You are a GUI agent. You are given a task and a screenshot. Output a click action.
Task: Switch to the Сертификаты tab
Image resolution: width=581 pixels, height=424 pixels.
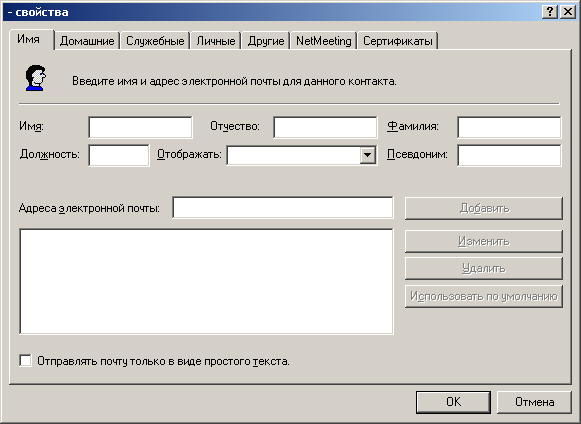[x=398, y=41]
